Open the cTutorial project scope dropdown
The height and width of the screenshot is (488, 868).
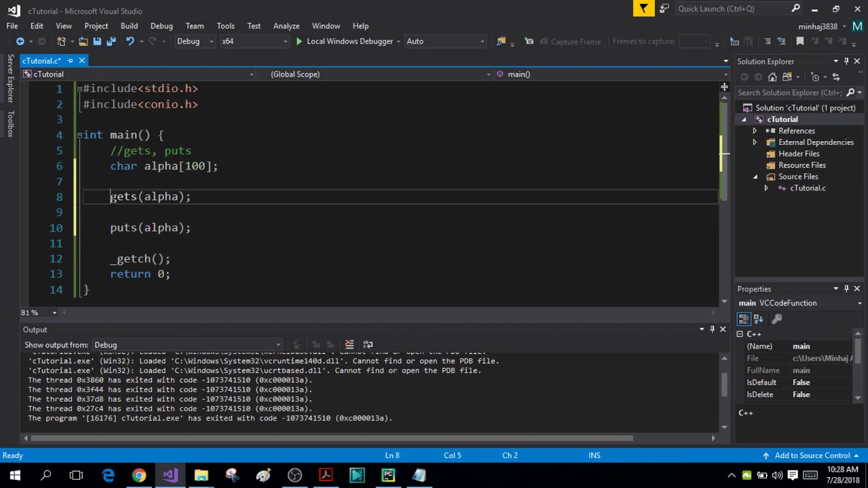pyautogui.click(x=138, y=74)
